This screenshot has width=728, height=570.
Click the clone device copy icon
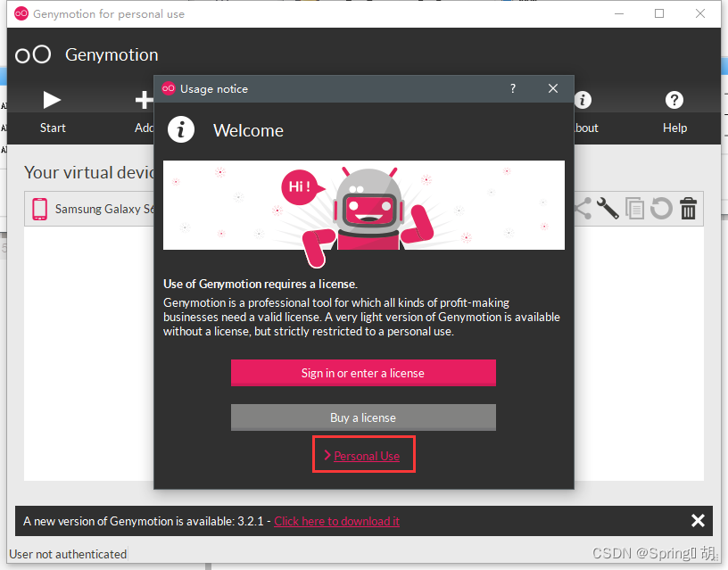click(634, 209)
